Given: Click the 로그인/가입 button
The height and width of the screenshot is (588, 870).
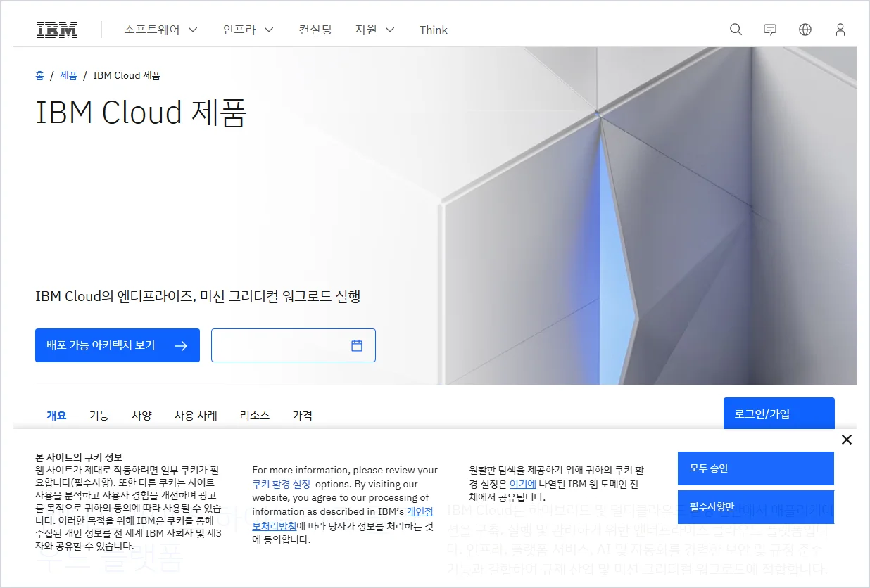Looking at the screenshot, I should (779, 414).
